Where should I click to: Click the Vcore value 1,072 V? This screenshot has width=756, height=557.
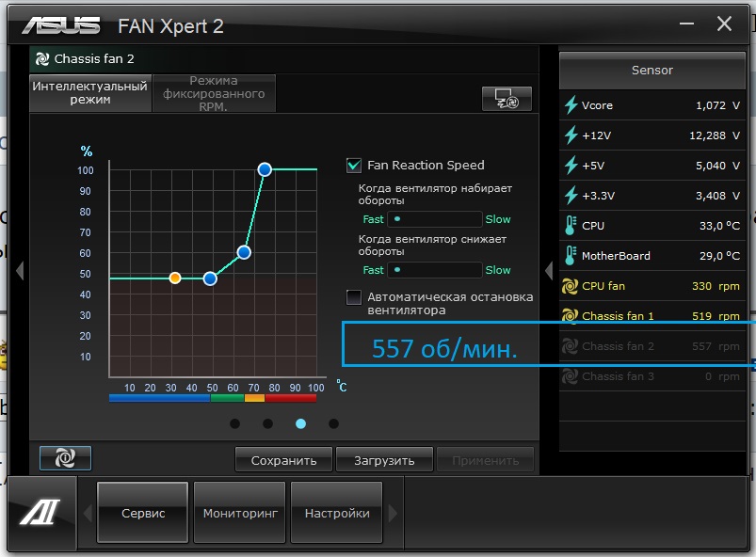tap(717, 105)
